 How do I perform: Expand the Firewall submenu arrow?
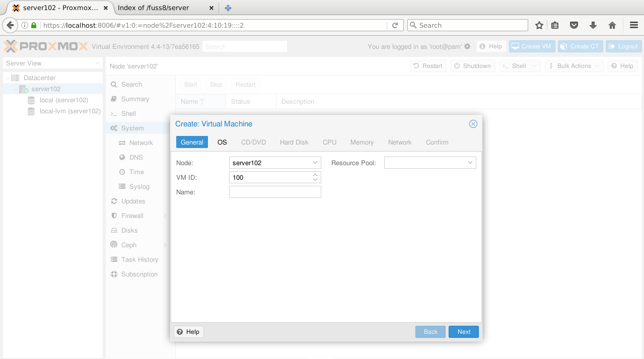click(x=165, y=216)
